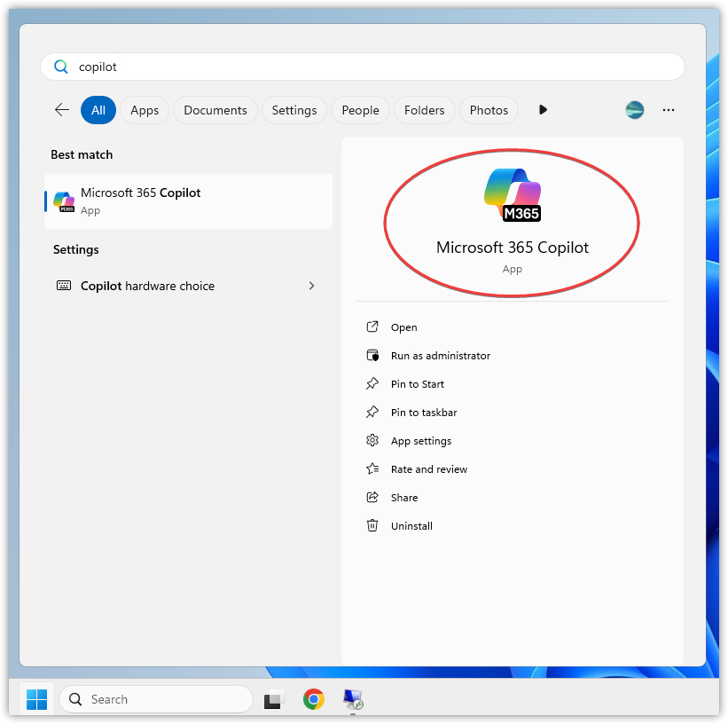Switch to the People filter tab

point(360,110)
